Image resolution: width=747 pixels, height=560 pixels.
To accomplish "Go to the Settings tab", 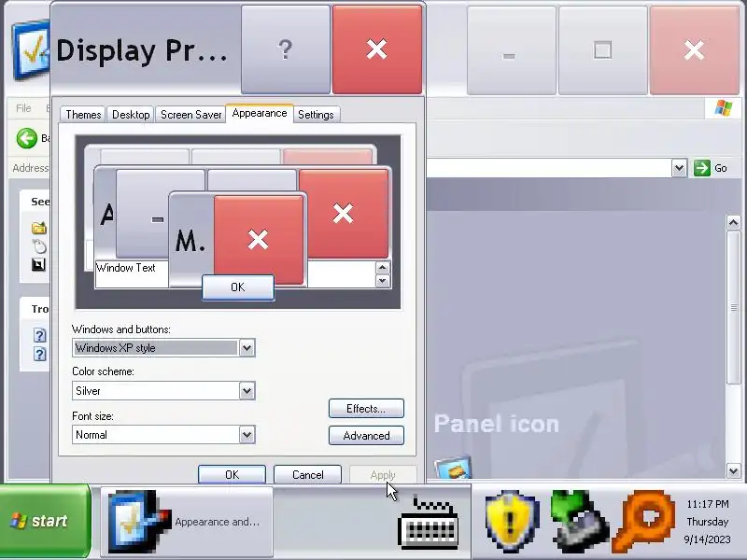I will click(x=316, y=115).
